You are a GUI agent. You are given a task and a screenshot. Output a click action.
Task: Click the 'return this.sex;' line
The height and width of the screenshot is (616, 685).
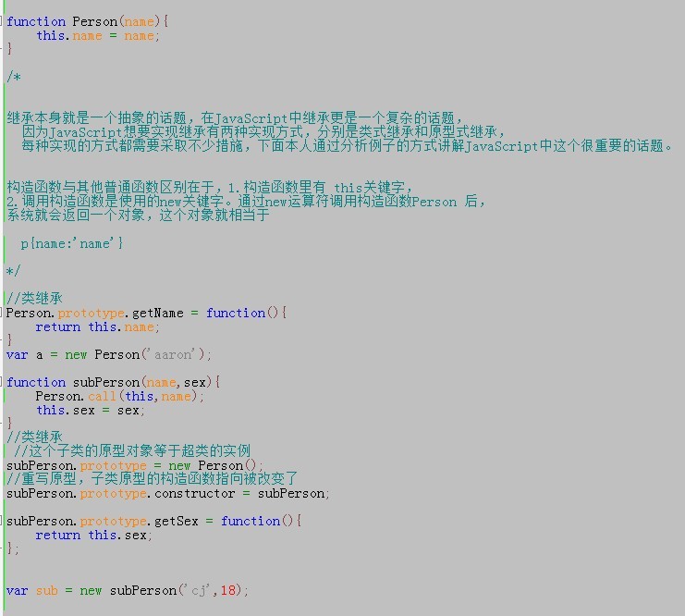tap(94, 535)
